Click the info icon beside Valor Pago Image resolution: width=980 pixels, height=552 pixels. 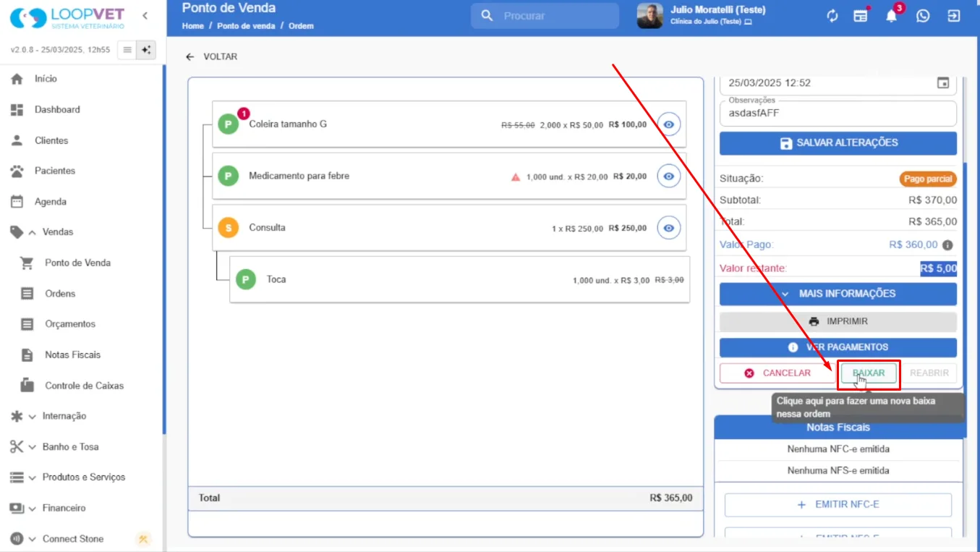[x=947, y=245]
